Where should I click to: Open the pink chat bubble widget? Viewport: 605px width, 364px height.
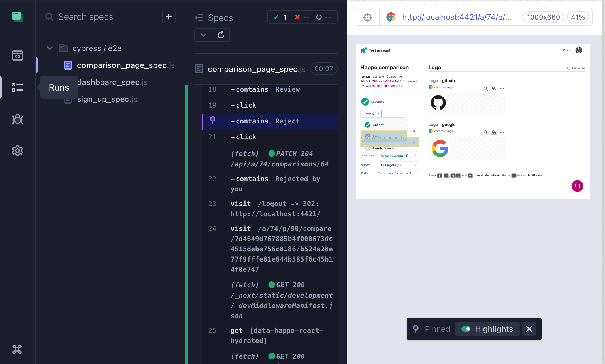tap(577, 186)
